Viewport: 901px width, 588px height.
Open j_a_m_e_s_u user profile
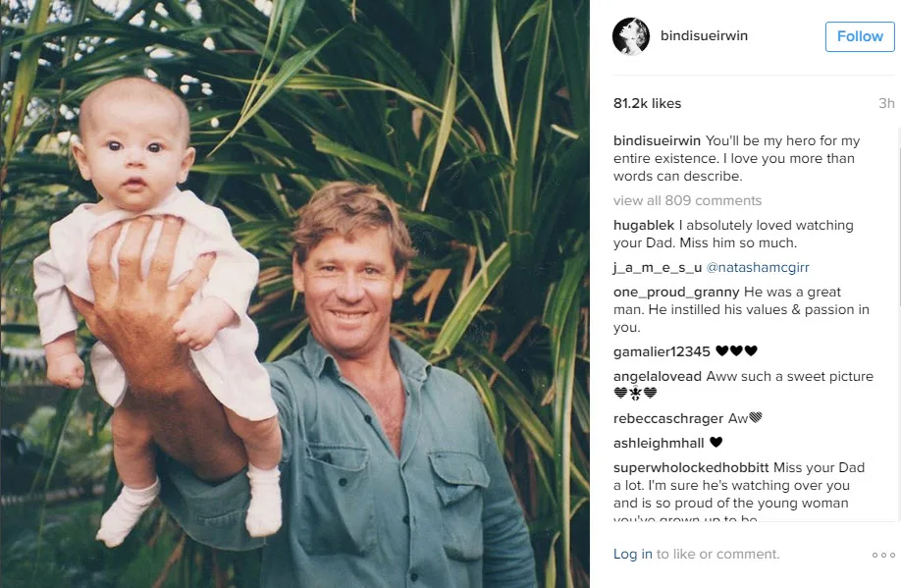pos(658,267)
